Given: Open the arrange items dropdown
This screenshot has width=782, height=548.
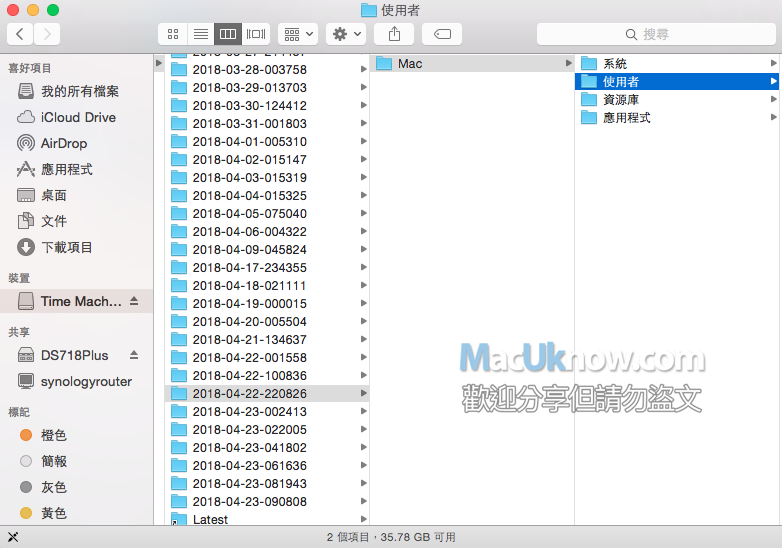Looking at the screenshot, I should [x=297, y=34].
